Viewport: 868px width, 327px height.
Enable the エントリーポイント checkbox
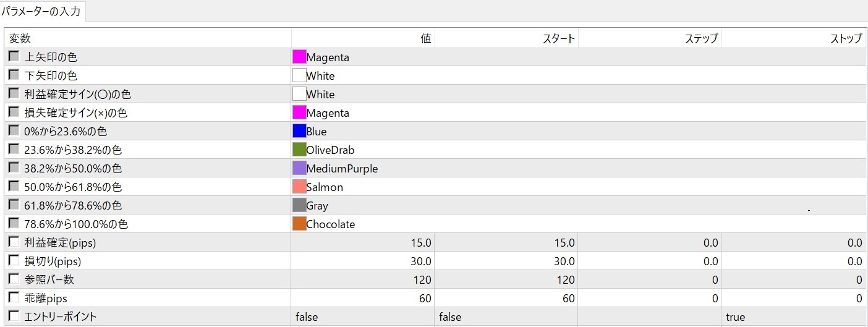coord(14,316)
